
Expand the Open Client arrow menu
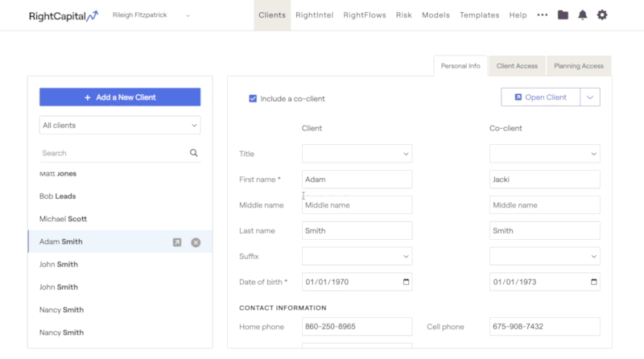[x=590, y=97]
